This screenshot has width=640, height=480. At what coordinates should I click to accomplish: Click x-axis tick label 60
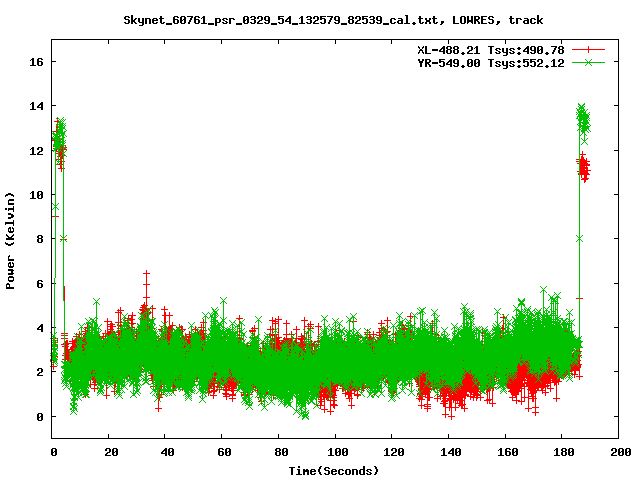pos(224,452)
